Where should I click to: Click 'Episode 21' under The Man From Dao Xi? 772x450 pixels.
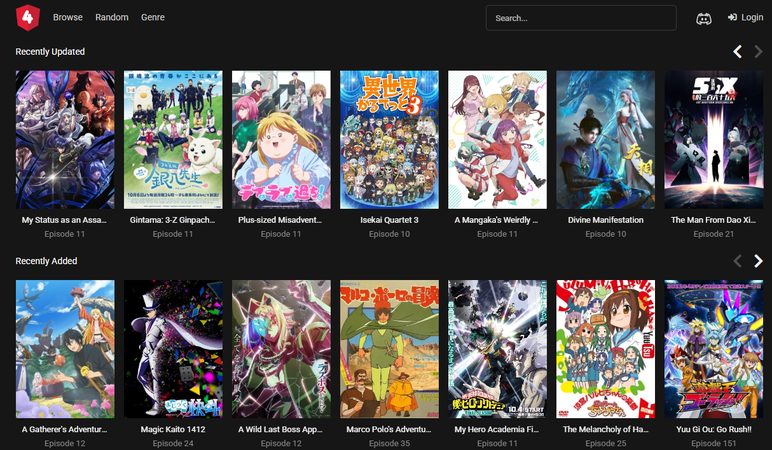[x=713, y=234]
